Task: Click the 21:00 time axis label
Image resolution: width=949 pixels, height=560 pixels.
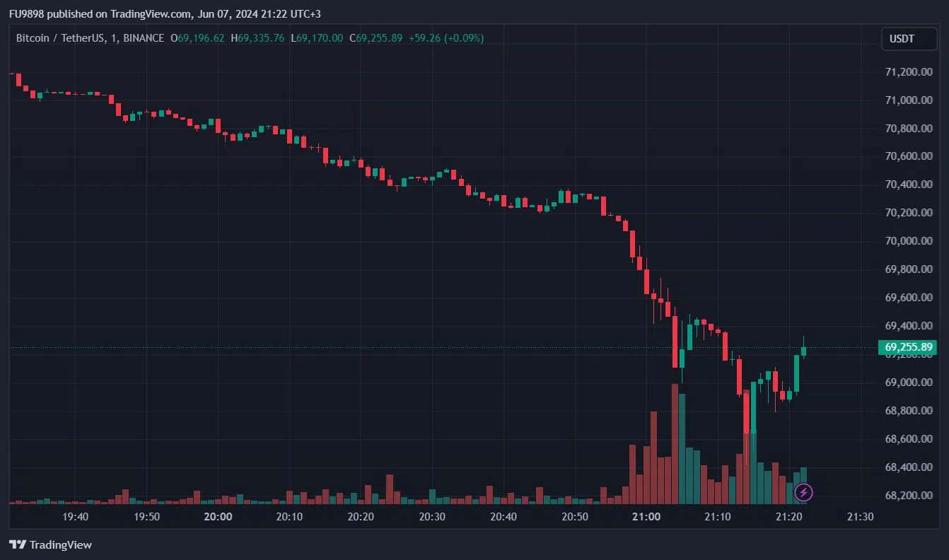Action: pyautogui.click(x=646, y=516)
